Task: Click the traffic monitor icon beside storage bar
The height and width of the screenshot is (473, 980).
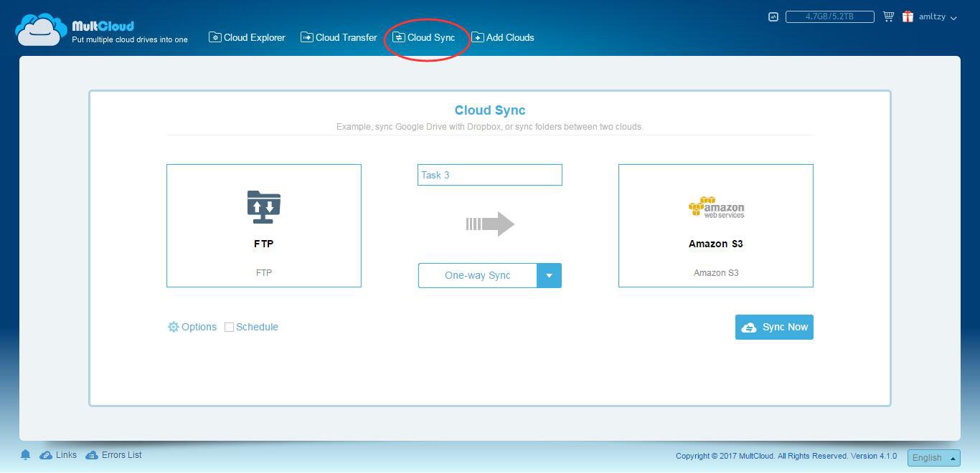Action: 773,16
